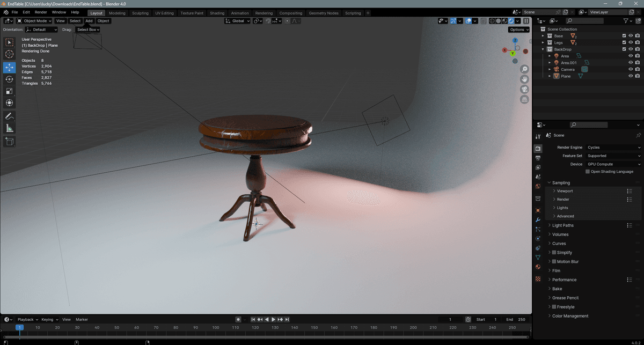Enable Open Shading Language checkbox
644x345 pixels.
(588, 172)
